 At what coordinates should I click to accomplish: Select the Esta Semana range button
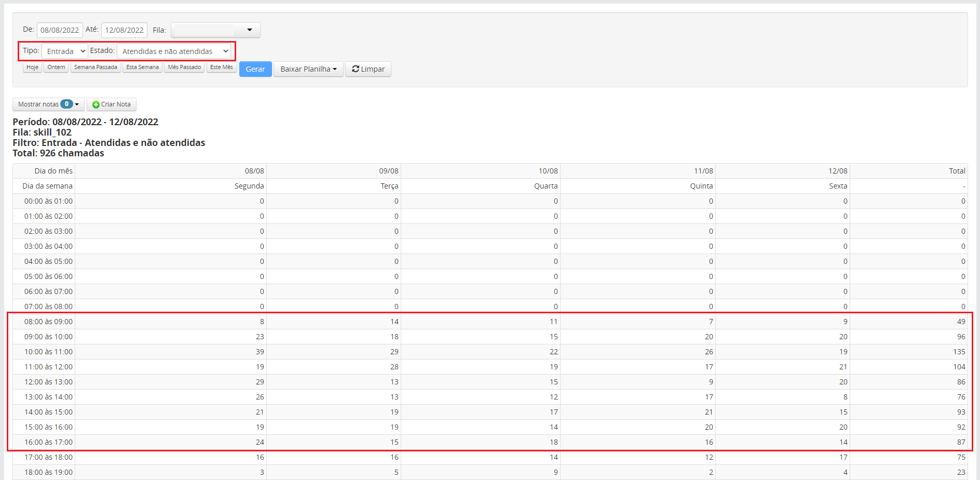click(x=142, y=67)
